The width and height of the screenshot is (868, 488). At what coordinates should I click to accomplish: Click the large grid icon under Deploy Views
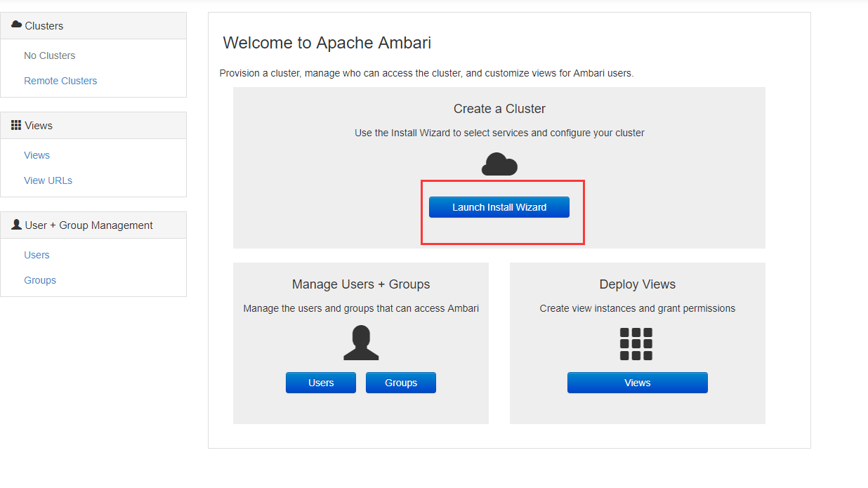pyautogui.click(x=636, y=344)
